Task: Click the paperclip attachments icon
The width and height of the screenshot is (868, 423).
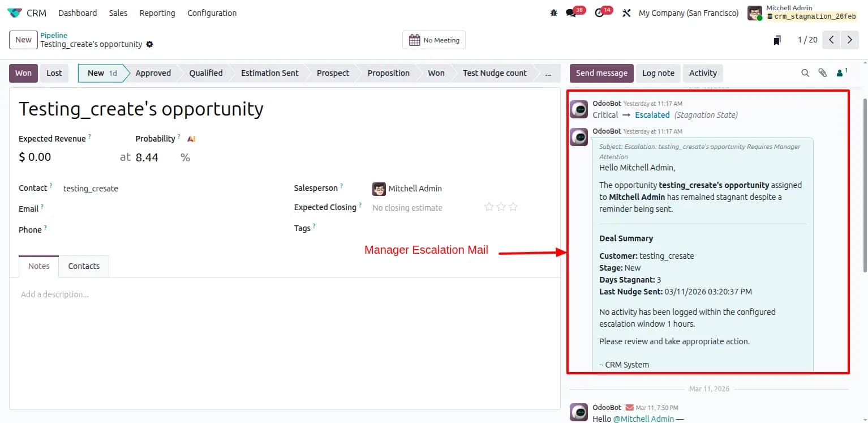Action: point(823,73)
